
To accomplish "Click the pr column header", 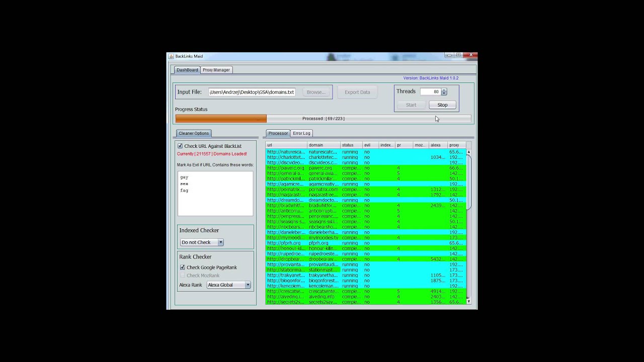I will (x=404, y=145).
